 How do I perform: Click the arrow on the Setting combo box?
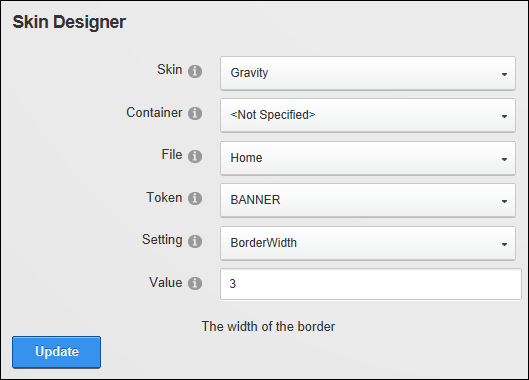coord(504,244)
